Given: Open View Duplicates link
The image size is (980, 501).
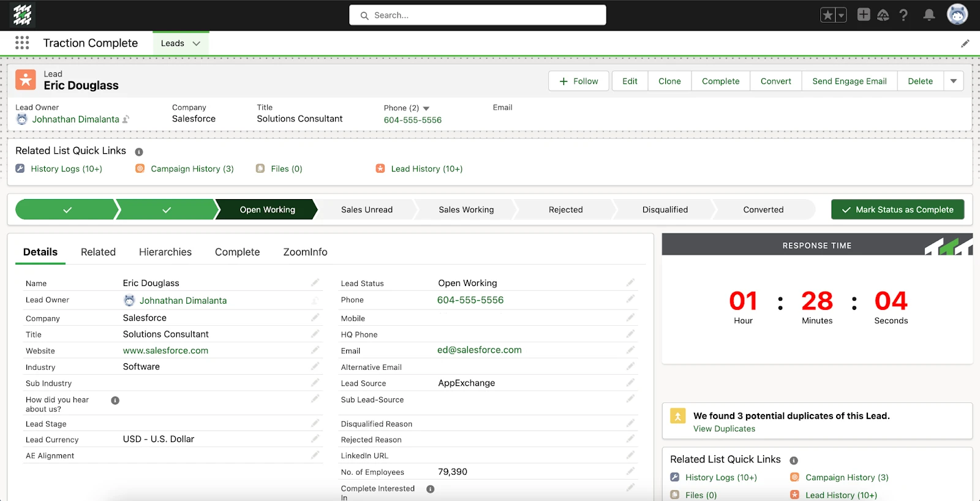Looking at the screenshot, I should point(724,429).
